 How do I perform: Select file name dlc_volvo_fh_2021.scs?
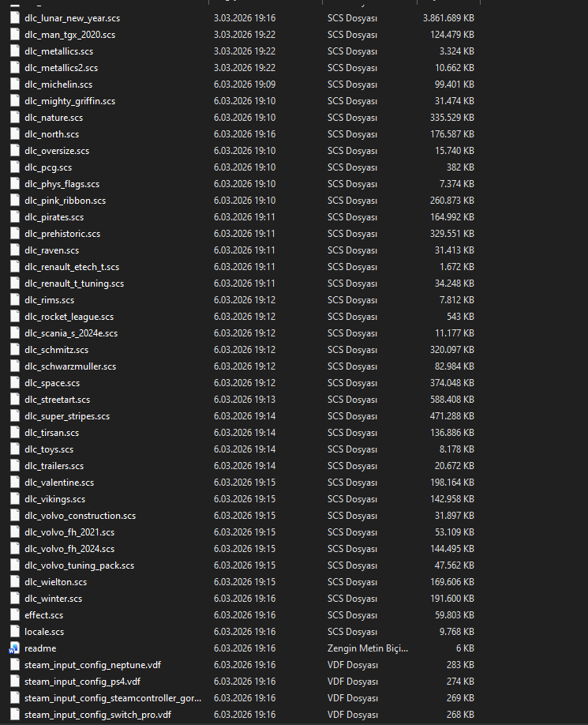(69, 532)
